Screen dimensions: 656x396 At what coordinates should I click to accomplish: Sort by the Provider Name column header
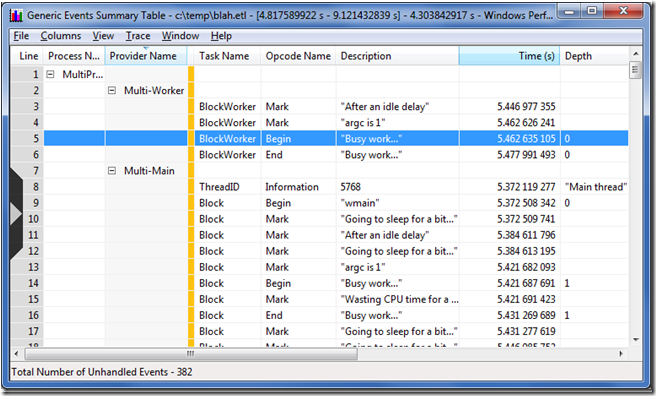[x=146, y=56]
